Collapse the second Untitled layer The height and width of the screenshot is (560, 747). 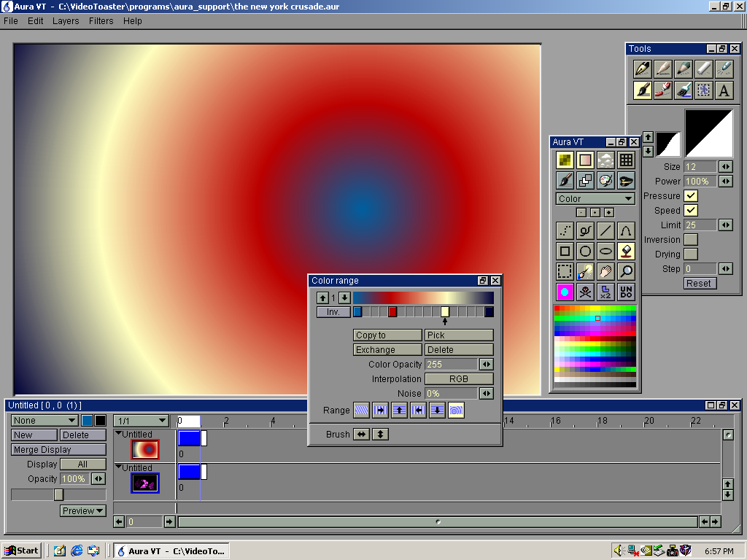click(x=119, y=467)
